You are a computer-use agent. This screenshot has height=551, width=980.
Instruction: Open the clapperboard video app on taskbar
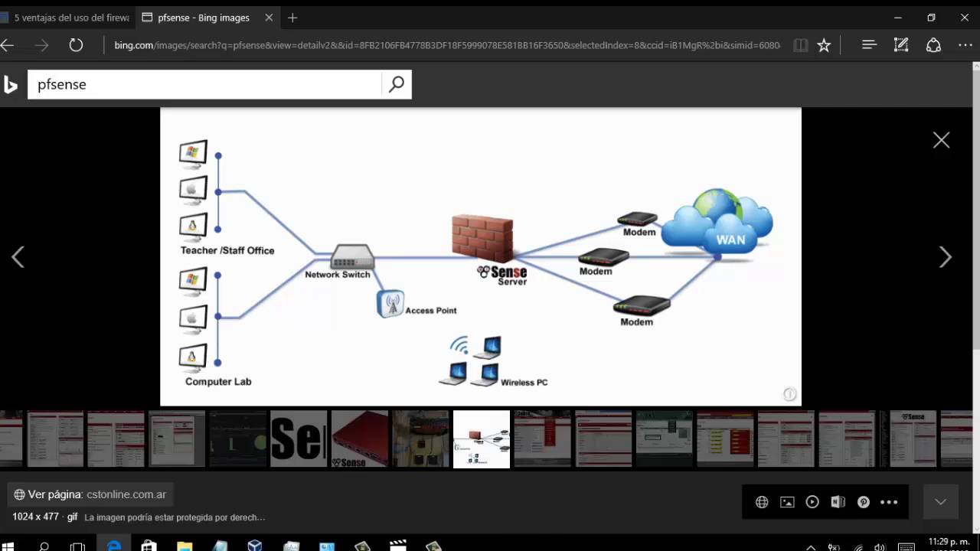pyautogui.click(x=397, y=546)
